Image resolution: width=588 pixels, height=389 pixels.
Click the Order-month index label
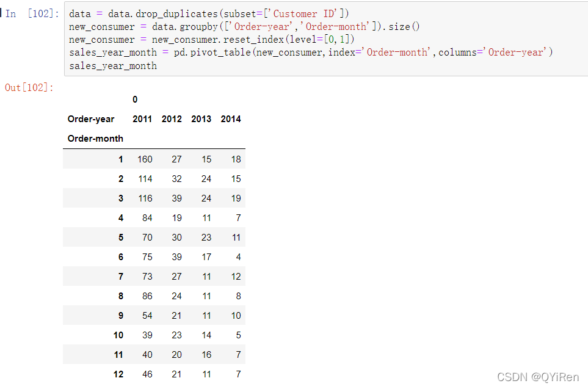pos(95,139)
